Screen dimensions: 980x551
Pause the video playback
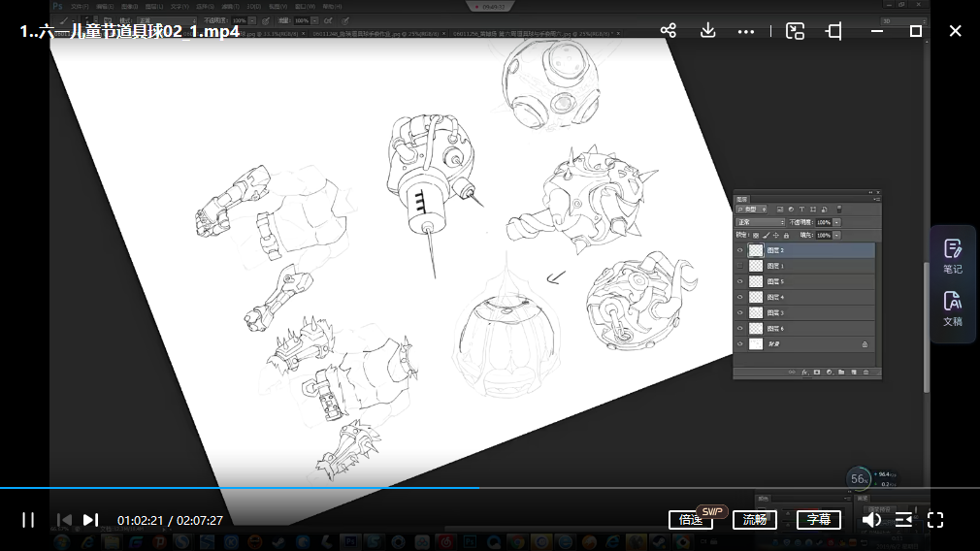click(x=28, y=520)
